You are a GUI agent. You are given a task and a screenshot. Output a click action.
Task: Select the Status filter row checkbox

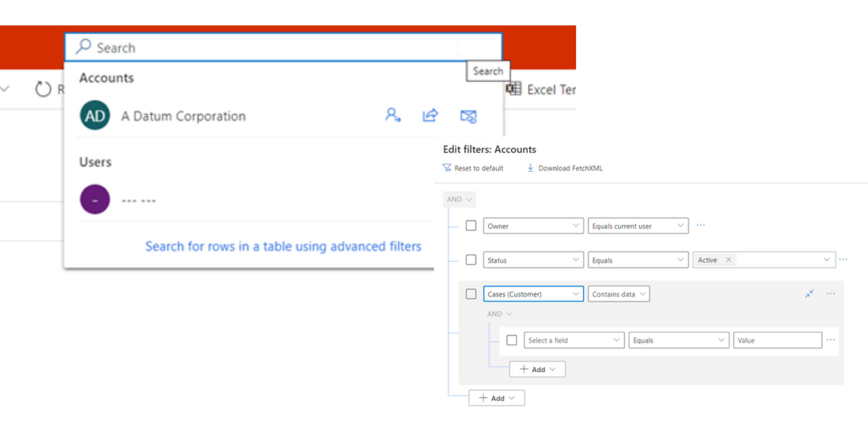coord(471,260)
